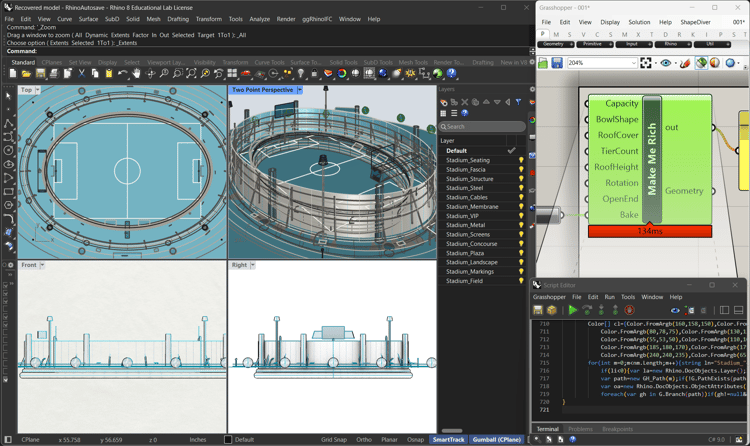Viewport: 750px width, 446px height.
Task: Click the filter funnel icon in Layers panel
Action: [x=518, y=102]
